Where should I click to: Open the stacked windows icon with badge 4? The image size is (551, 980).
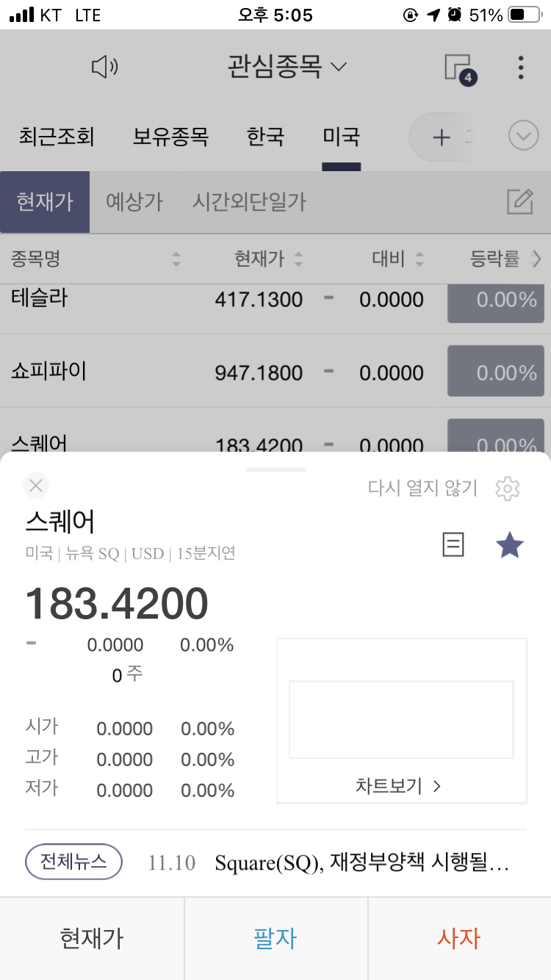pyautogui.click(x=460, y=68)
